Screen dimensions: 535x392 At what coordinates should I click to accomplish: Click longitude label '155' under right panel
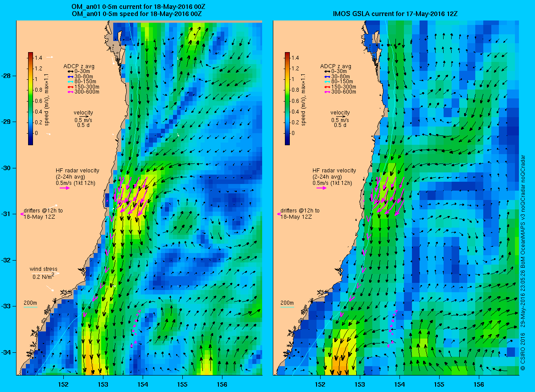coord(439,384)
